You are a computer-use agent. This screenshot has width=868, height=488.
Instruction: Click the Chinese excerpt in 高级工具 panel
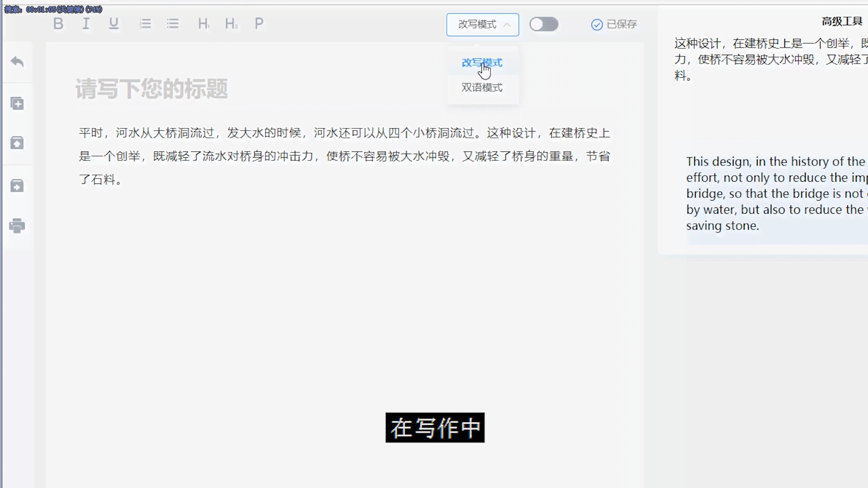coord(770,59)
